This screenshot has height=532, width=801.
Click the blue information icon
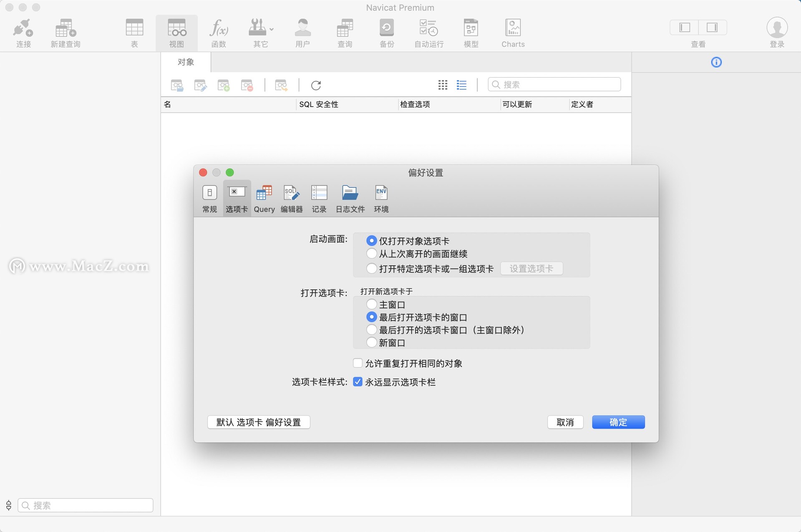(716, 62)
